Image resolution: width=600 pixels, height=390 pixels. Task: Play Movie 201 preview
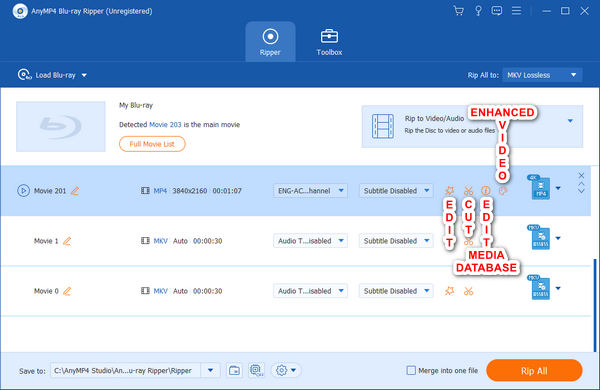coord(23,191)
